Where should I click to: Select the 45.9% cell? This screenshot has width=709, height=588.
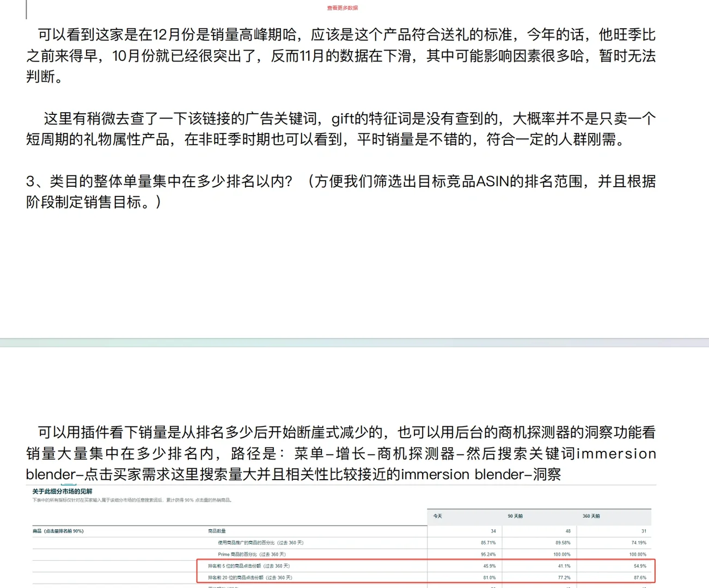tap(490, 566)
